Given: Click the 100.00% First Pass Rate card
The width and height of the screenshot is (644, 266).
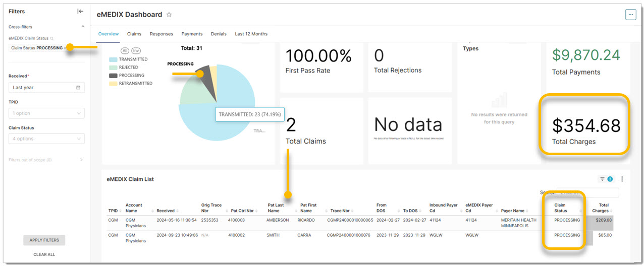Looking at the screenshot, I should (321, 68).
